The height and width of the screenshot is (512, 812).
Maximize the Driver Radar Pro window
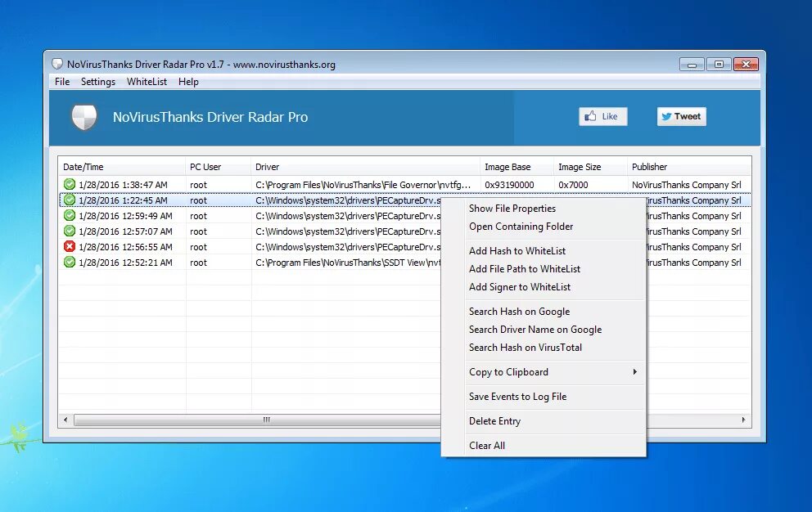[718, 64]
